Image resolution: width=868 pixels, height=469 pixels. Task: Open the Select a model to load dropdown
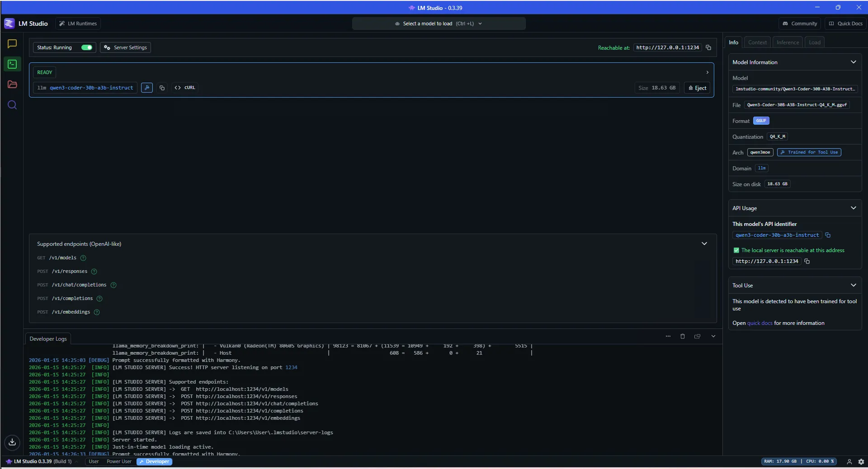[x=439, y=23]
